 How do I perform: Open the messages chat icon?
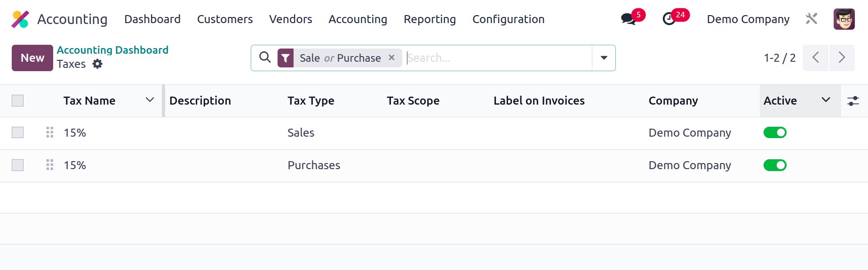pyautogui.click(x=628, y=19)
